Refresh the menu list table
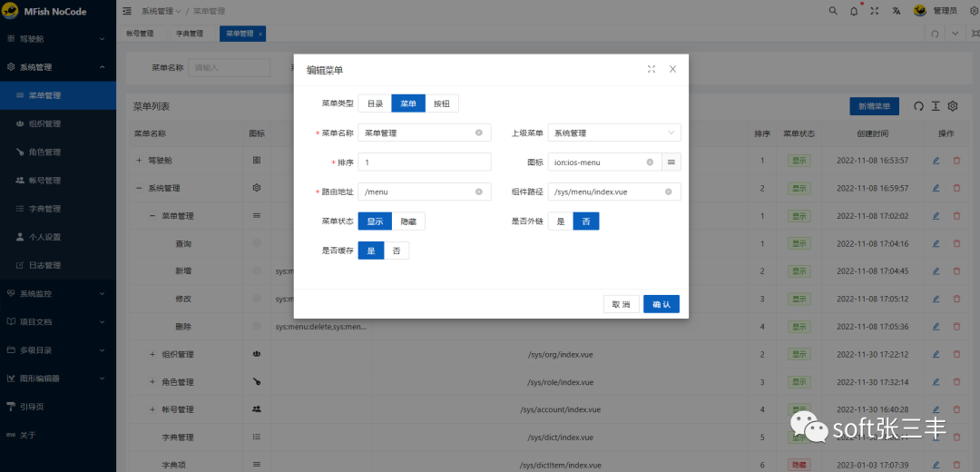 click(x=918, y=106)
